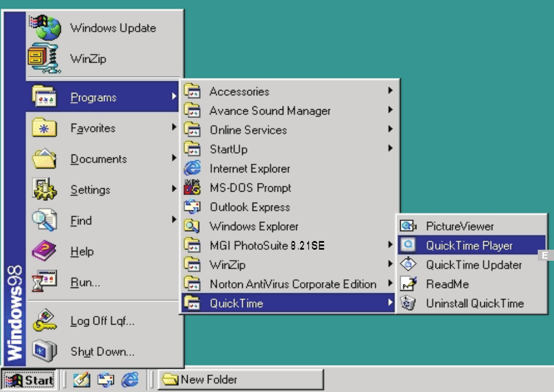Expand the WinZip programs submenu arrow

click(390, 264)
